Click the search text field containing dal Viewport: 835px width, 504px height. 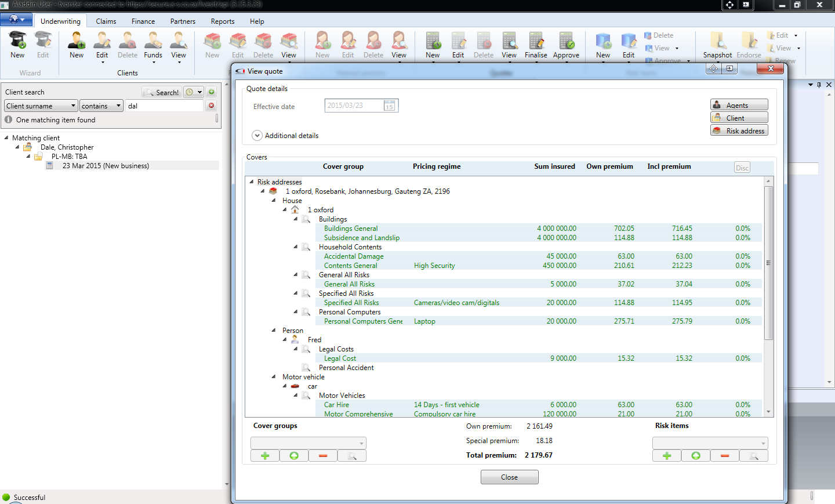point(164,106)
